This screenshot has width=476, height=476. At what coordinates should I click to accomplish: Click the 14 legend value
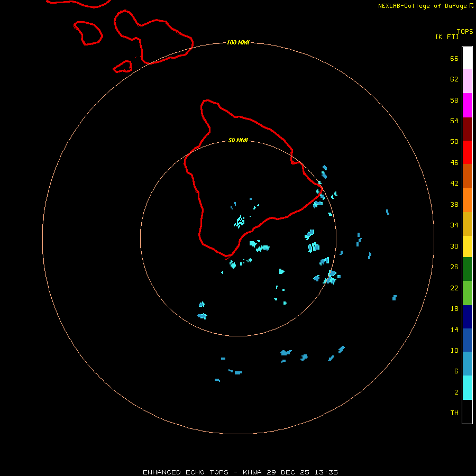pos(454,329)
